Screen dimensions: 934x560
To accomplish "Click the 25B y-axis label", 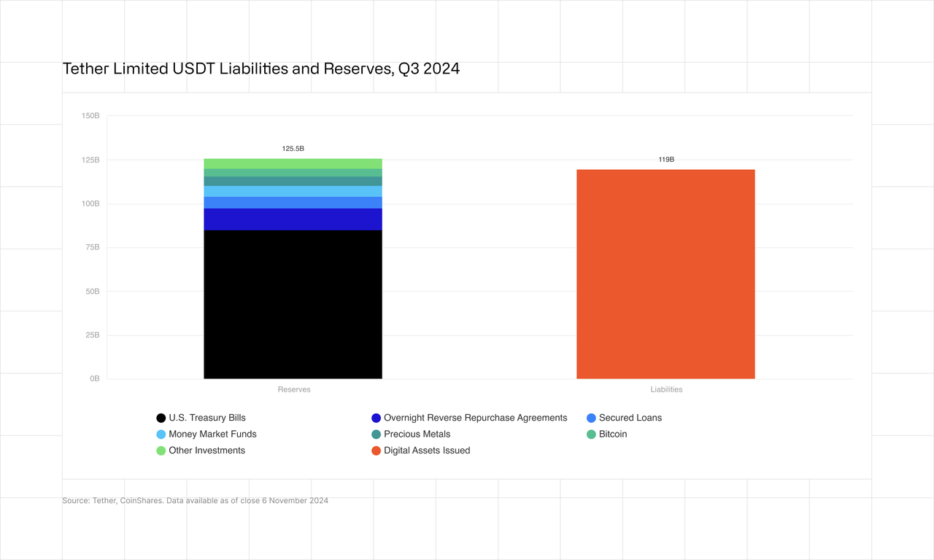I will pyautogui.click(x=93, y=335).
